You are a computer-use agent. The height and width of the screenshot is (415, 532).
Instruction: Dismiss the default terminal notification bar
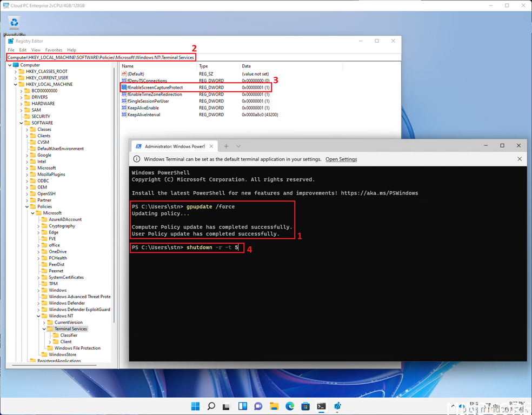pyautogui.click(x=520, y=159)
